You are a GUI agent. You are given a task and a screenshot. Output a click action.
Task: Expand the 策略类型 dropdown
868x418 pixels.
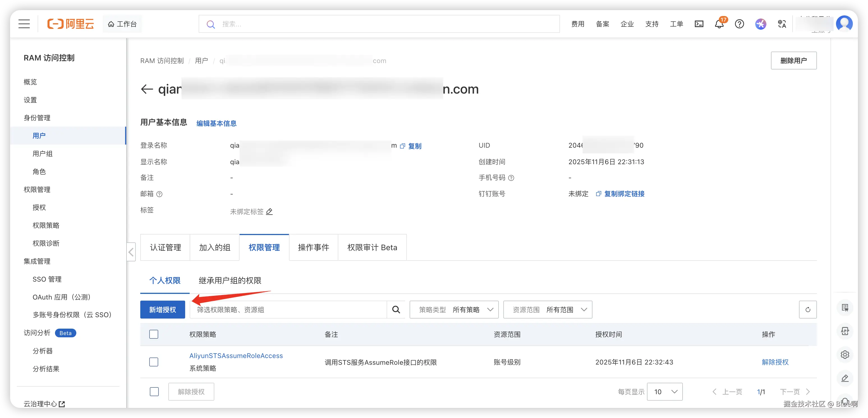454,310
